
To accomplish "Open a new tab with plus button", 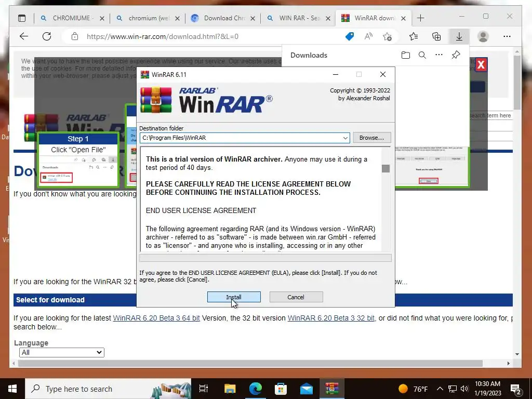I will point(420,18).
